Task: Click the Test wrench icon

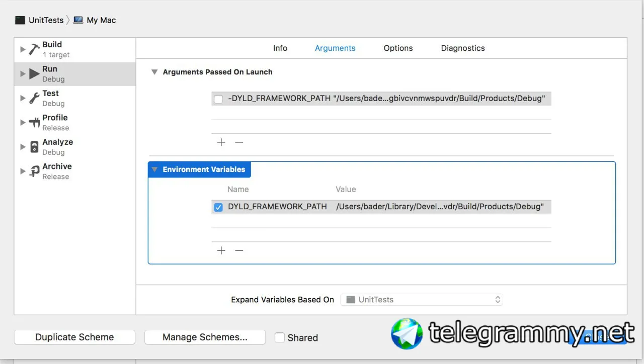Action: point(34,98)
